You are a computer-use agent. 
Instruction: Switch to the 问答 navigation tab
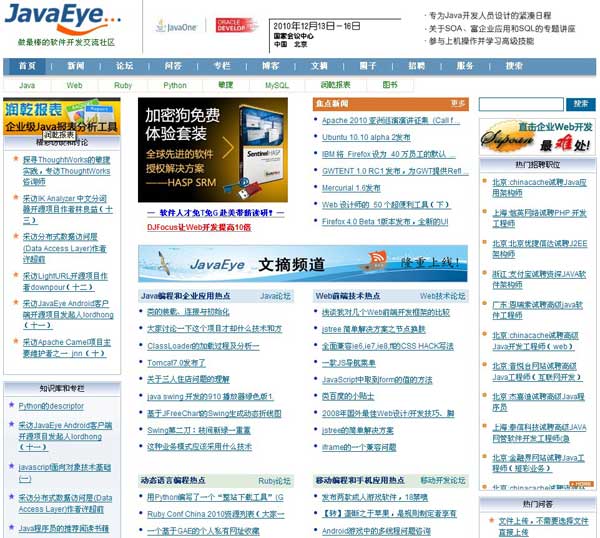173,66
